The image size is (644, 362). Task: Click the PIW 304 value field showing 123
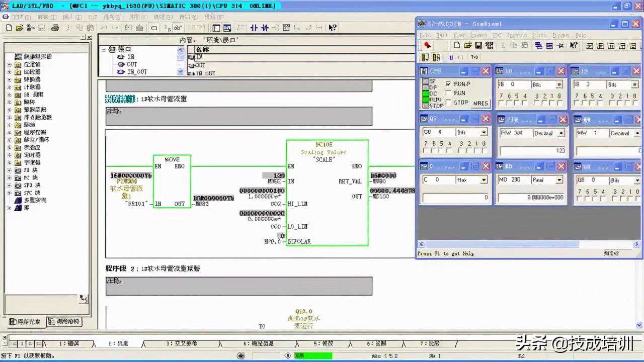point(532,150)
